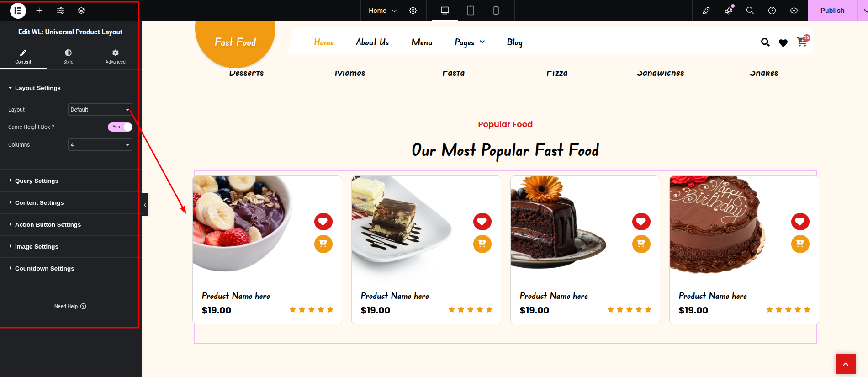Viewport: 868px width, 377px height.
Task: Open the Structure layers icon
Action: pyautogui.click(x=81, y=11)
